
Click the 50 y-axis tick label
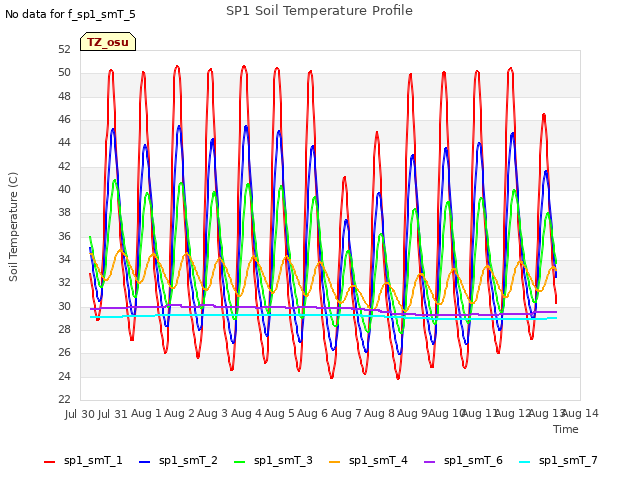pos(64,73)
